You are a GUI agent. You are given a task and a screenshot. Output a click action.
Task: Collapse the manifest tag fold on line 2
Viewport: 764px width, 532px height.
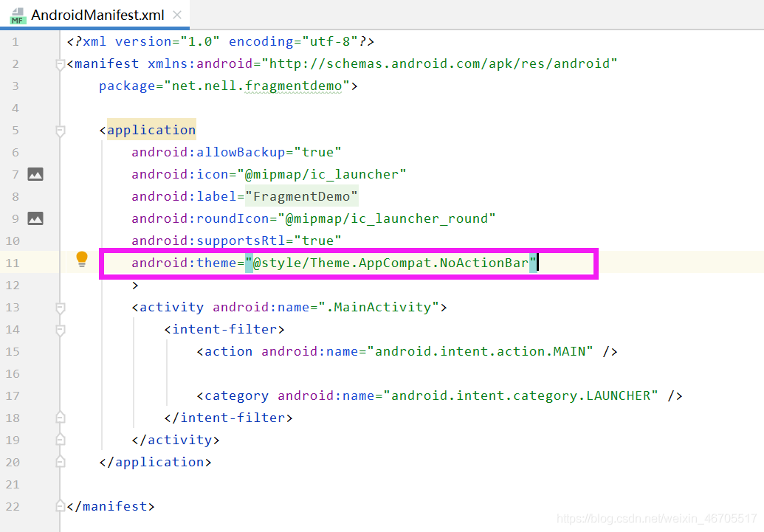pyautogui.click(x=61, y=64)
